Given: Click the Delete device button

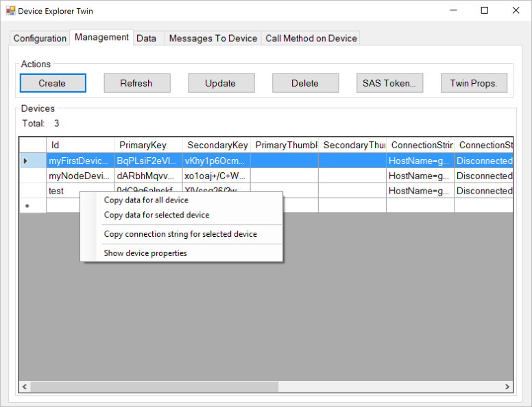Looking at the screenshot, I should (x=305, y=83).
